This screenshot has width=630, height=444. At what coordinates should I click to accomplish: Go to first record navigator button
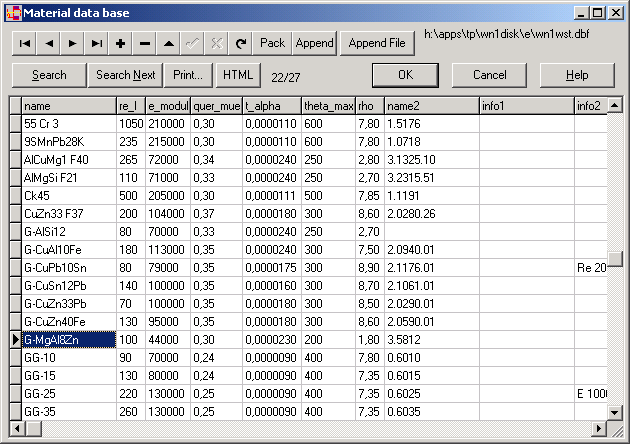24,43
